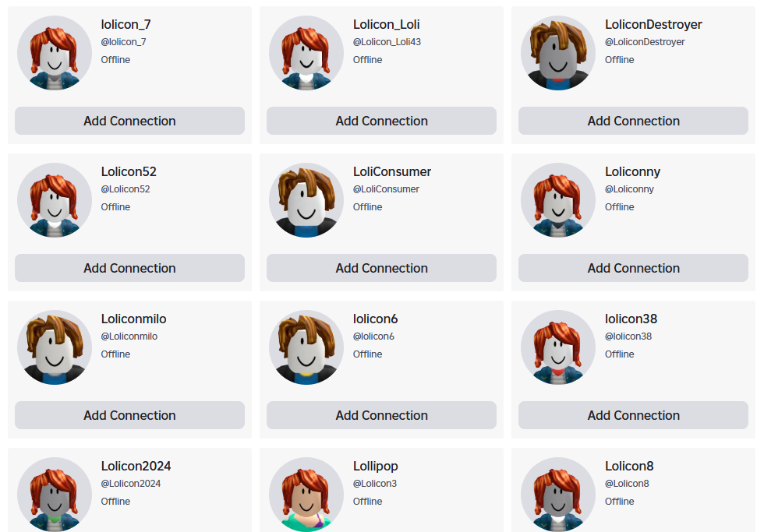
Task: Add Loliconmilo as a connection
Action: click(129, 415)
